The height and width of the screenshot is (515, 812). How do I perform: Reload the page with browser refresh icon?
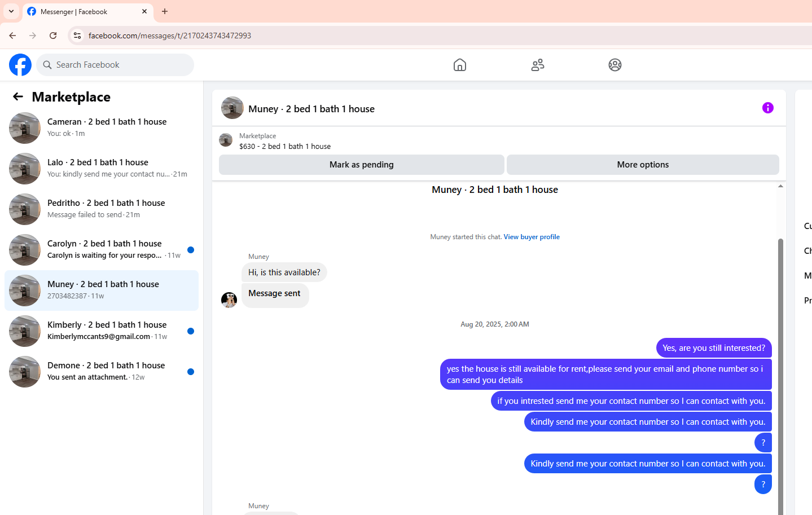(x=53, y=36)
